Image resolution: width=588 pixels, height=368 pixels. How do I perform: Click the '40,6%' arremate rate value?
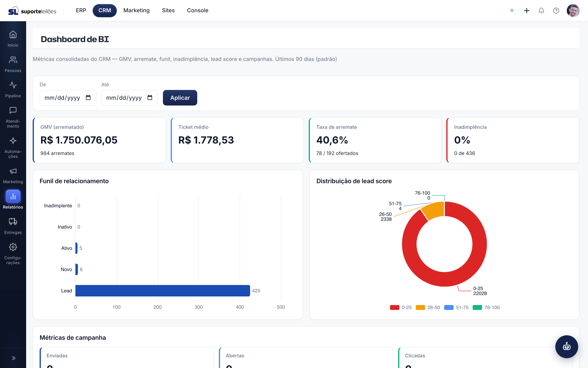point(332,140)
